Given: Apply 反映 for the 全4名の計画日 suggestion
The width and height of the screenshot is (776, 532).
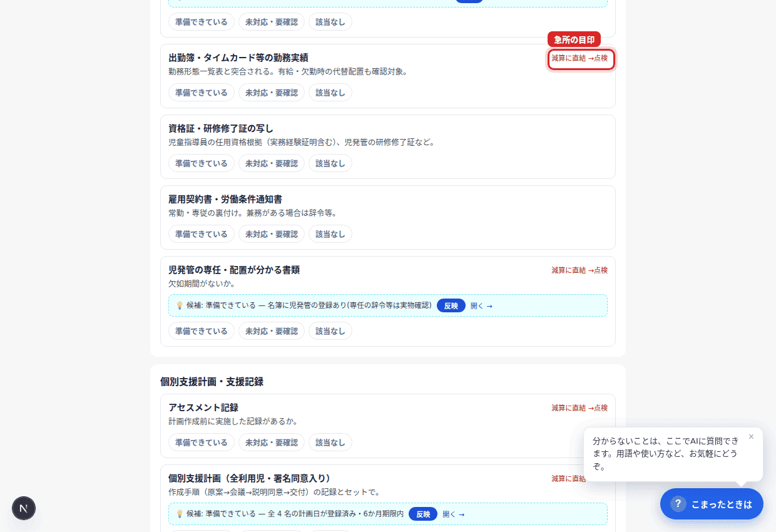Looking at the screenshot, I should 423,514.
